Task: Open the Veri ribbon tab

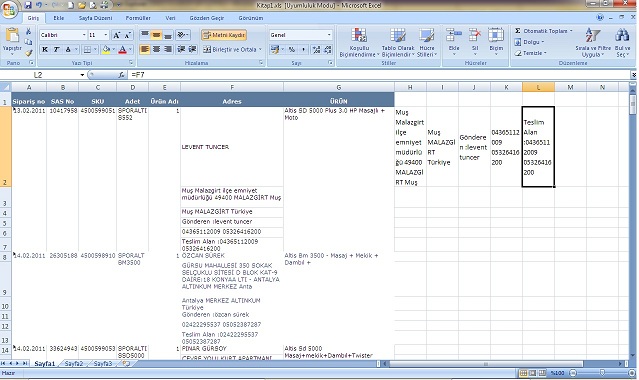Action: coord(170,18)
